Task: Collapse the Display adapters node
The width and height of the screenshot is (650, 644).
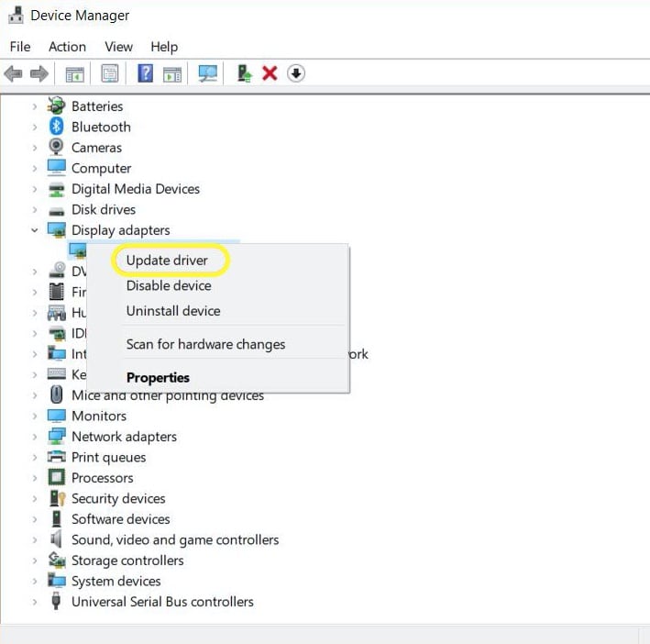Action: click(35, 230)
